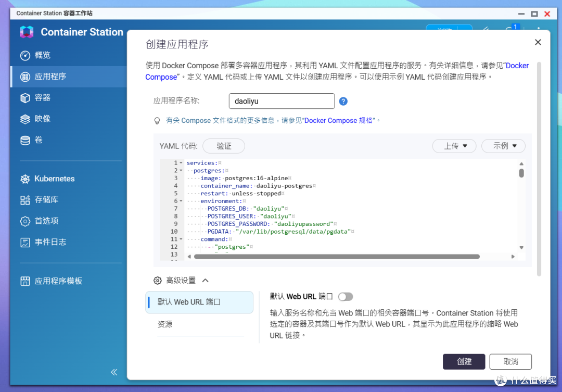Click the help icon beside application name

pos(343,101)
